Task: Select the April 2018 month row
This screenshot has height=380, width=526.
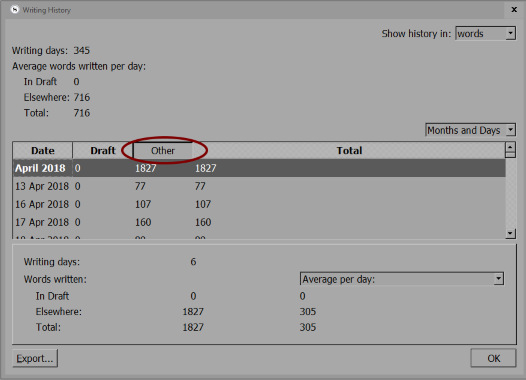Action: [x=259, y=168]
